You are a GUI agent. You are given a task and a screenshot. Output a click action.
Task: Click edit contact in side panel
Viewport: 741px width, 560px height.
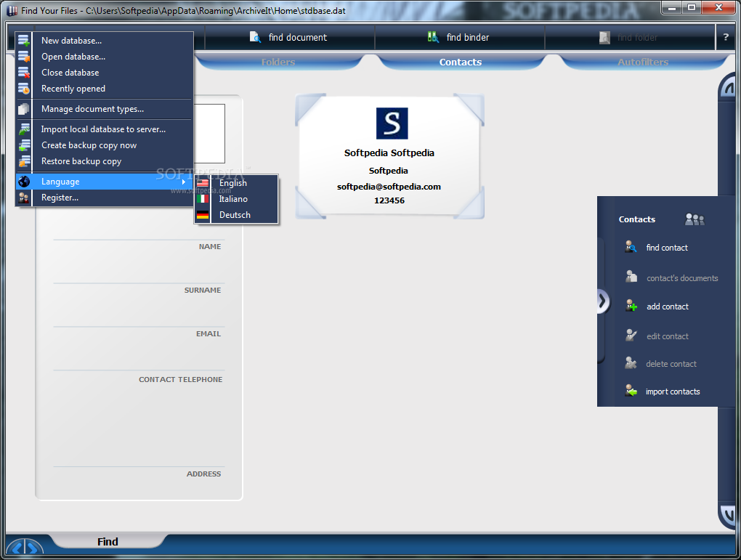coord(668,336)
